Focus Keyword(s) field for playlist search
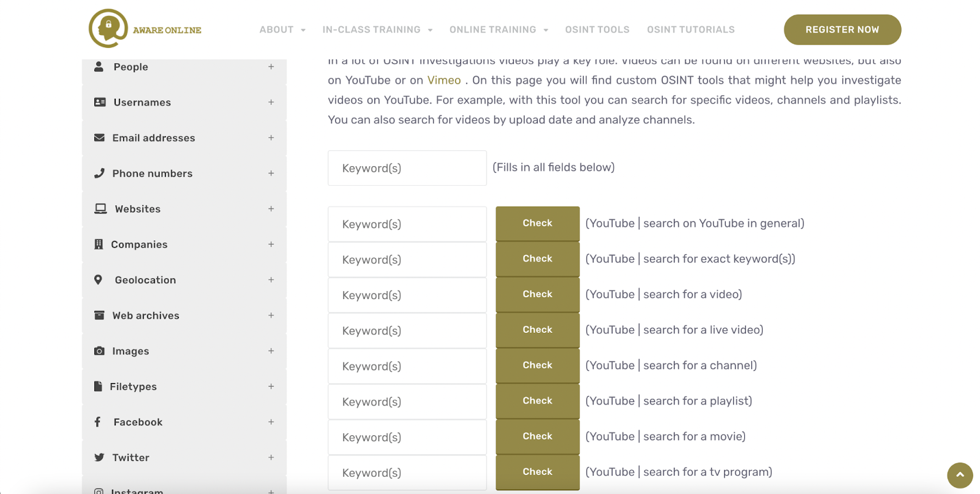Screen dimensions: 980x494 pos(407,402)
